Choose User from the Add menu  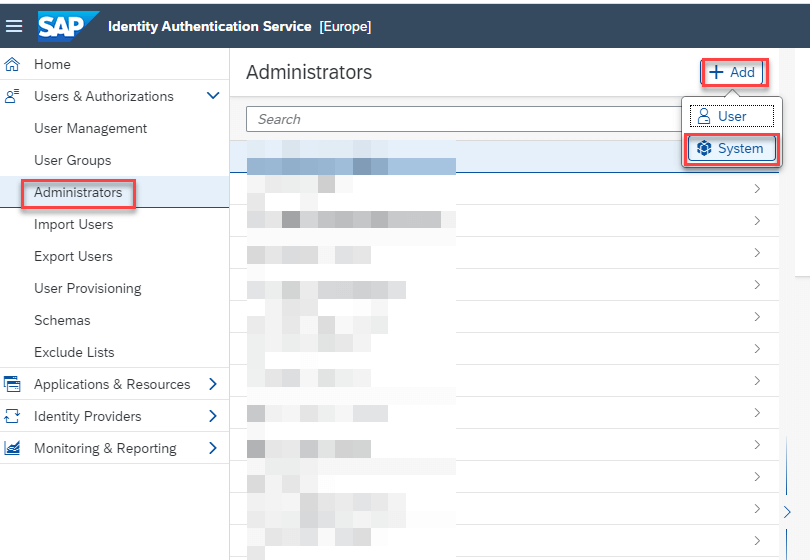732,116
